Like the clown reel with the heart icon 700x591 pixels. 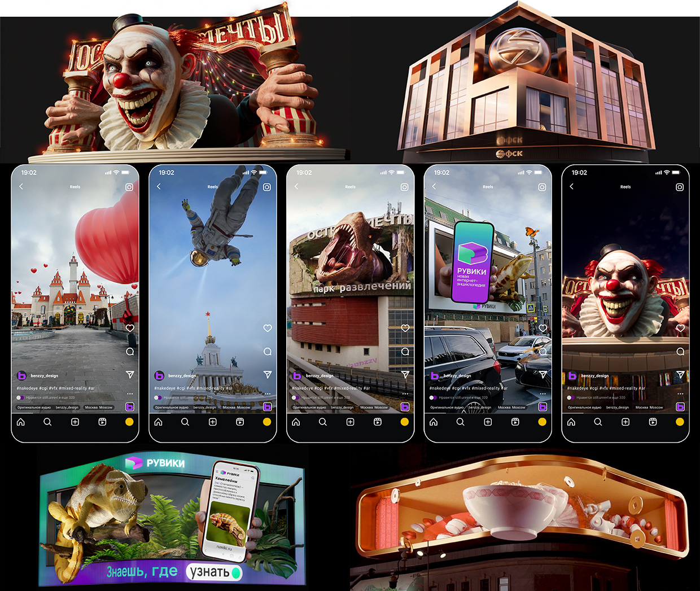680,328
